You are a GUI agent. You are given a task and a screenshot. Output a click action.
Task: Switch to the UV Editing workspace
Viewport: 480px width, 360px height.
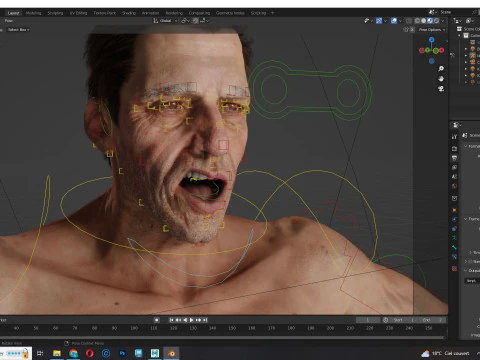78,13
